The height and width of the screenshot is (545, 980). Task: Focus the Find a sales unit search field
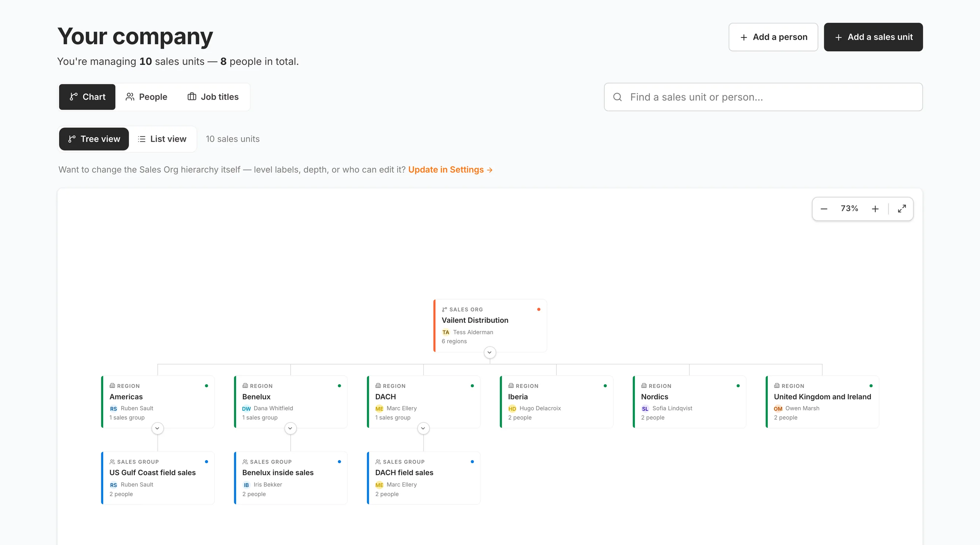pyautogui.click(x=763, y=97)
